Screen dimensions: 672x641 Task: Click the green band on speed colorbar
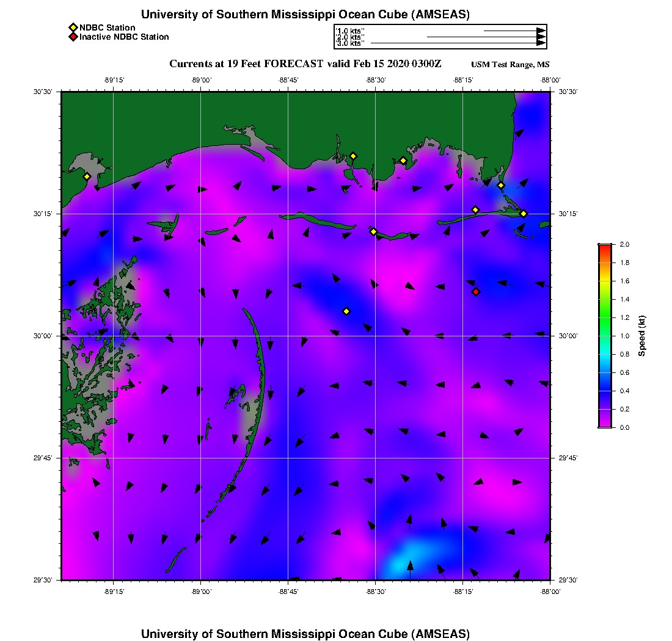pyautogui.click(x=605, y=317)
